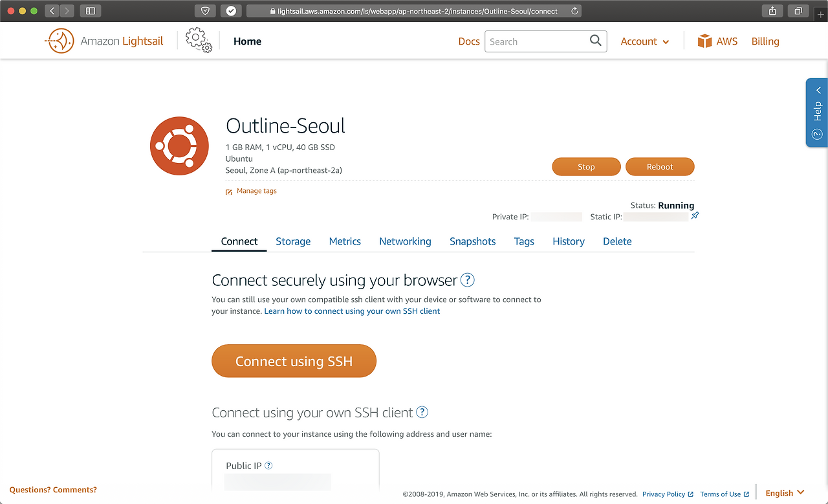Click into the Search input field

[x=536, y=41]
